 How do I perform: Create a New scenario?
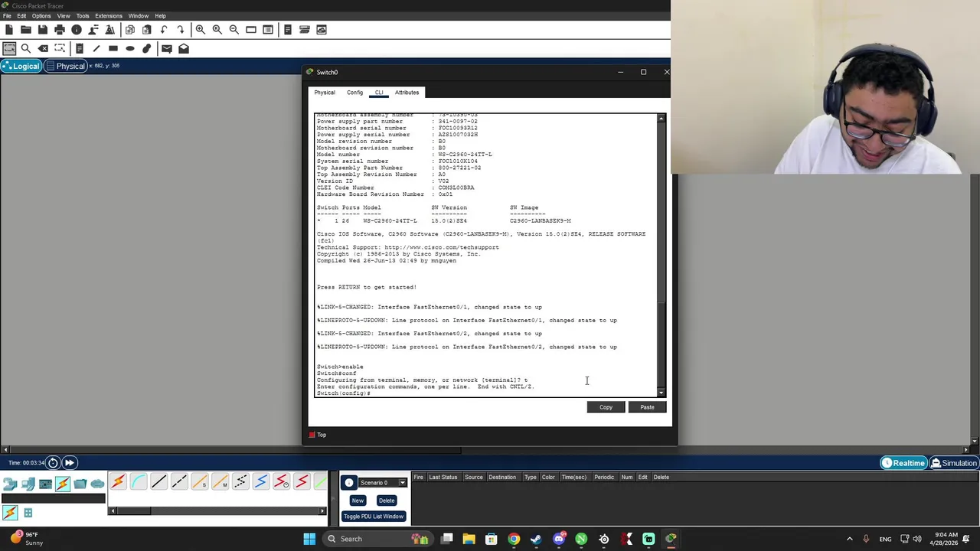(x=358, y=500)
